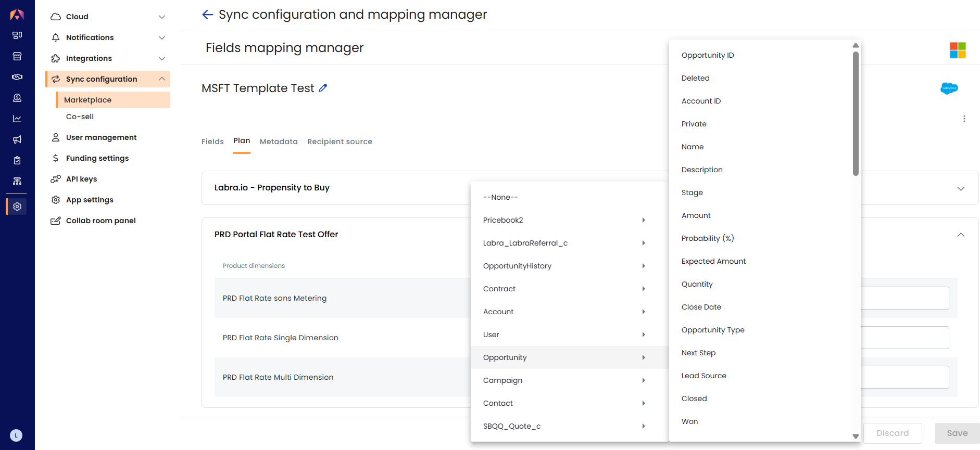Choose the Opportunity ID field
Viewport: 980px width, 450px height.
click(x=760, y=55)
